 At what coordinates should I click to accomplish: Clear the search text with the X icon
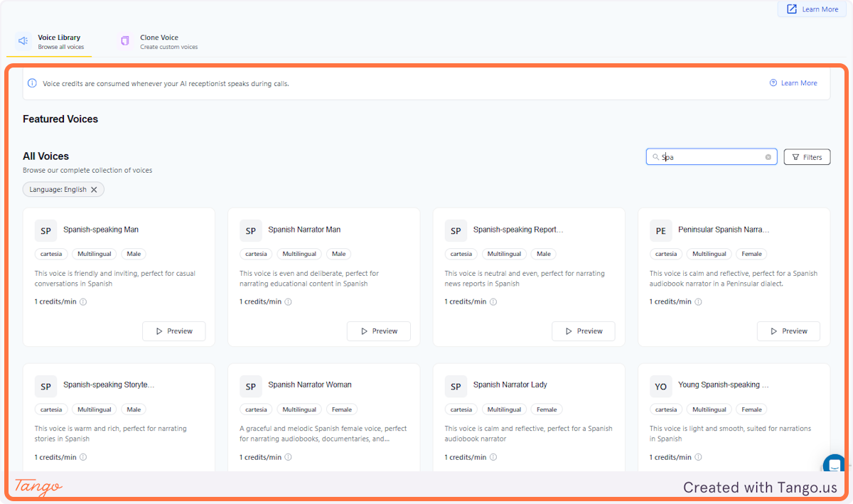(768, 157)
